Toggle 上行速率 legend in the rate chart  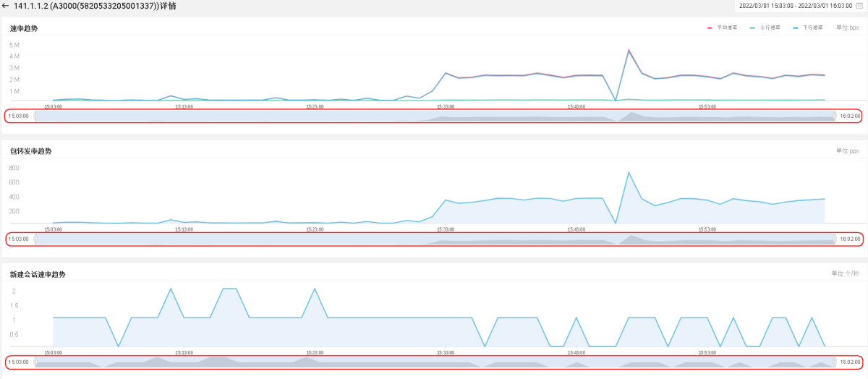click(770, 27)
